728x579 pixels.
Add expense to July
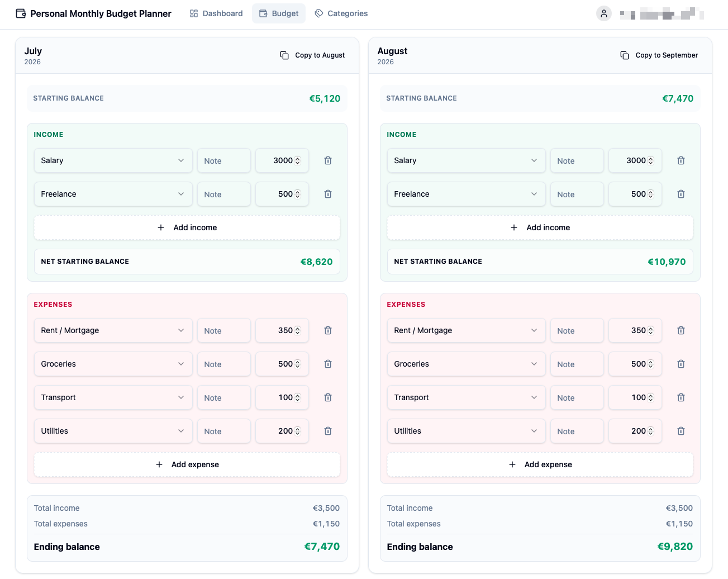tap(187, 464)
